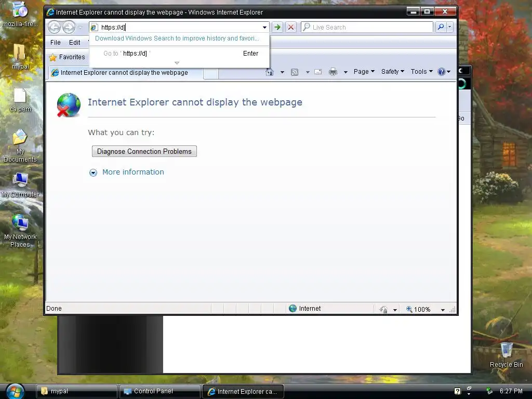532x399 pixels.
Task: Expand the address bar URL dropdown
Action: (264, 27)
